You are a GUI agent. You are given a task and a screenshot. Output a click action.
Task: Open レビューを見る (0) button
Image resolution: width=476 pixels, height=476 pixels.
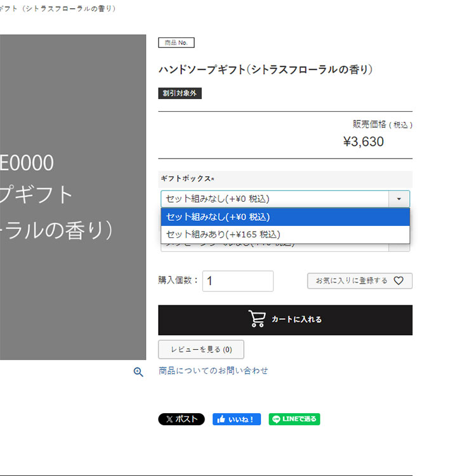tap(201, 350)
